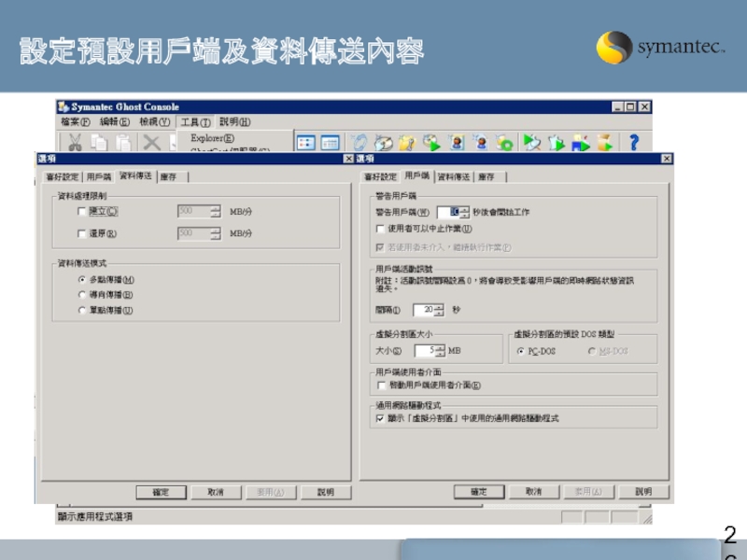Click the document with green play arrow icon
The image size is (747, 560).
click(x=556, y=143)
